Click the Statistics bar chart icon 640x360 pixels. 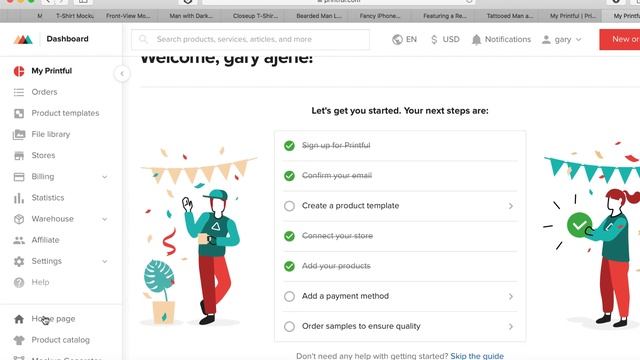tap(19, 198)
